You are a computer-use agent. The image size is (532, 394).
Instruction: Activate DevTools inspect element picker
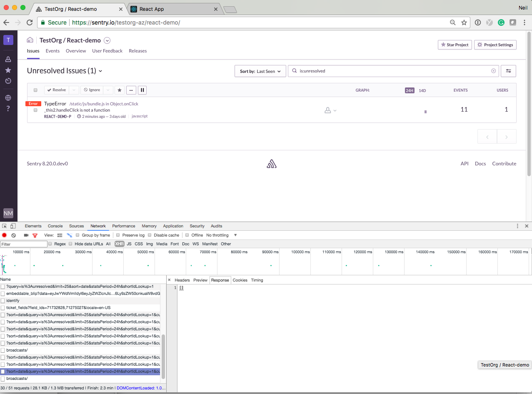click(5, 226)
